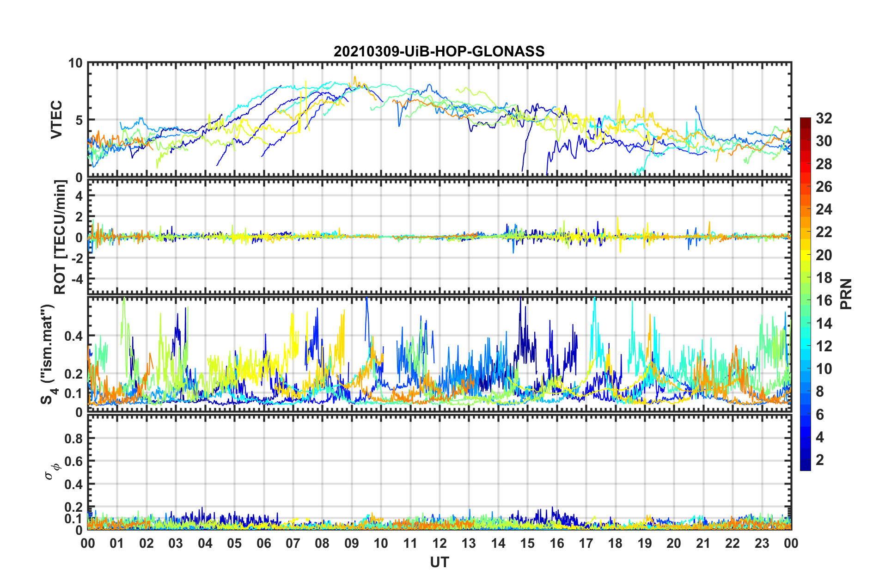Click the "UT" x-axis label
Screen dimensions: 879x588
tap(439, 562)
